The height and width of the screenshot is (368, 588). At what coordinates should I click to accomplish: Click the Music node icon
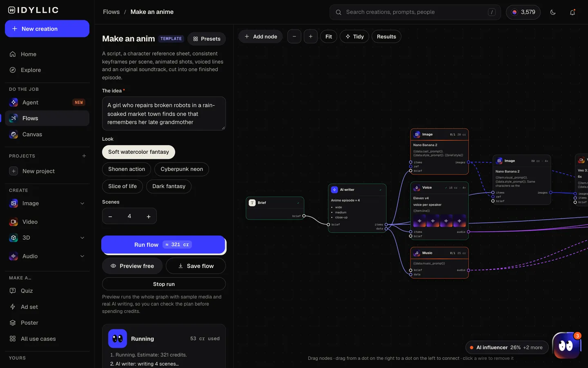click(x=417, y=253)
